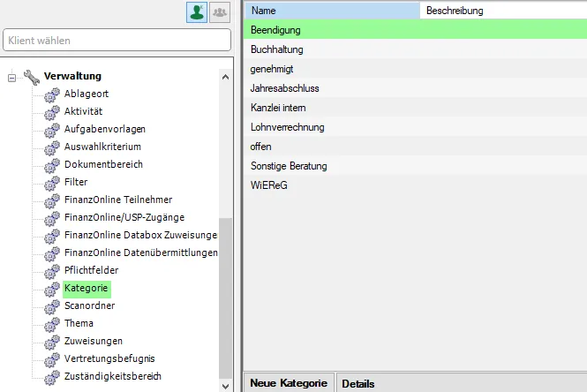Open Zuweisungen in the tree

pyautogui.click(x=94, y=341)
